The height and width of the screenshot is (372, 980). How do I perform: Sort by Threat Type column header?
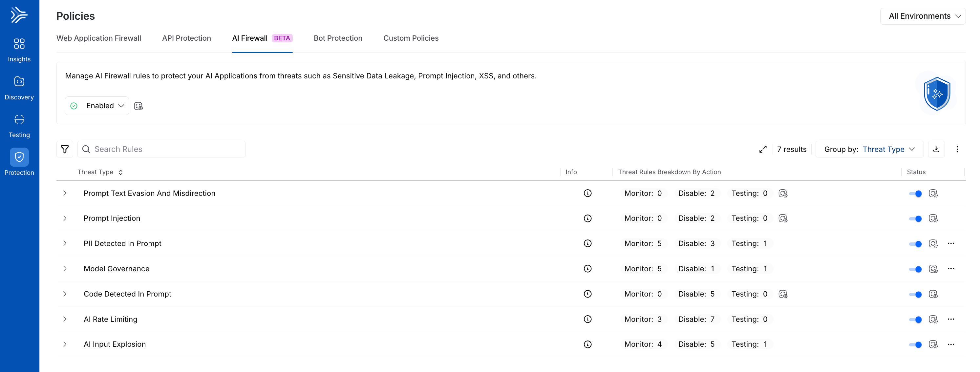coord(100,172)
